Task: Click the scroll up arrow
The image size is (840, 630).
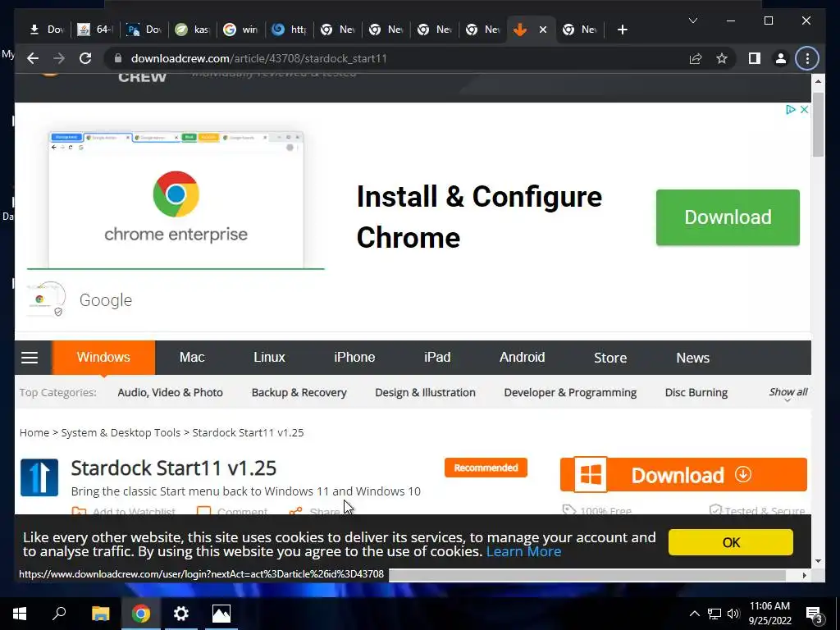Action: (x=818, y=81)
